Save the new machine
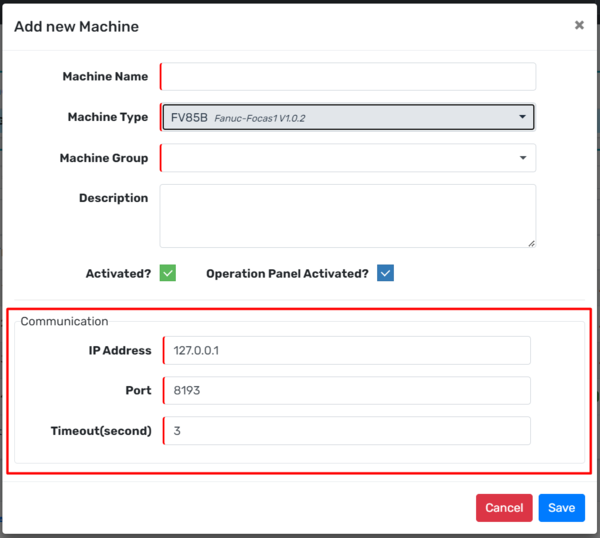Image resolution: width=600 pixels, height=538 pixels. 561,508
